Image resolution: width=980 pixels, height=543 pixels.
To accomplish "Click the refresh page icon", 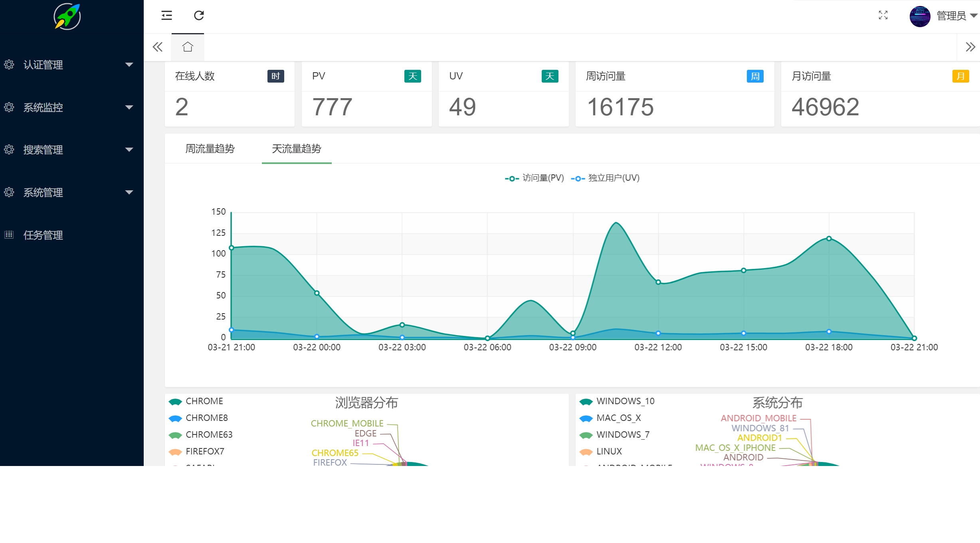I will pyautogui.click(x=199, y=16).
